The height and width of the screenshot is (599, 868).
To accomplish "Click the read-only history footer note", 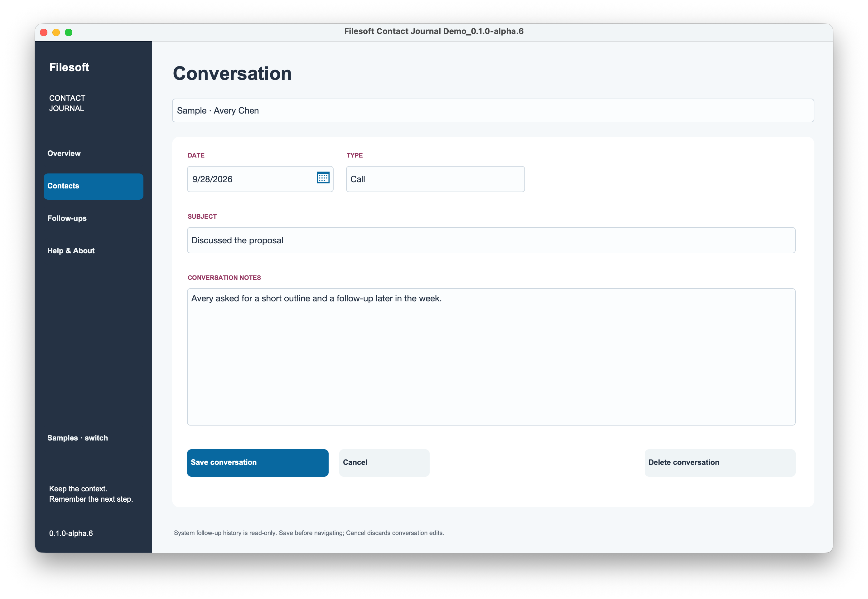I will (309, 533).
